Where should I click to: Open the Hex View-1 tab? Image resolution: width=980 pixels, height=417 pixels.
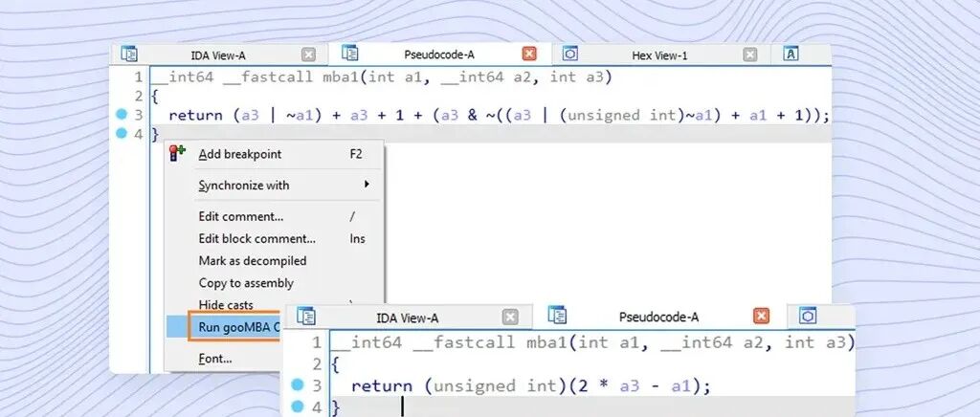[x=659, y=55]
